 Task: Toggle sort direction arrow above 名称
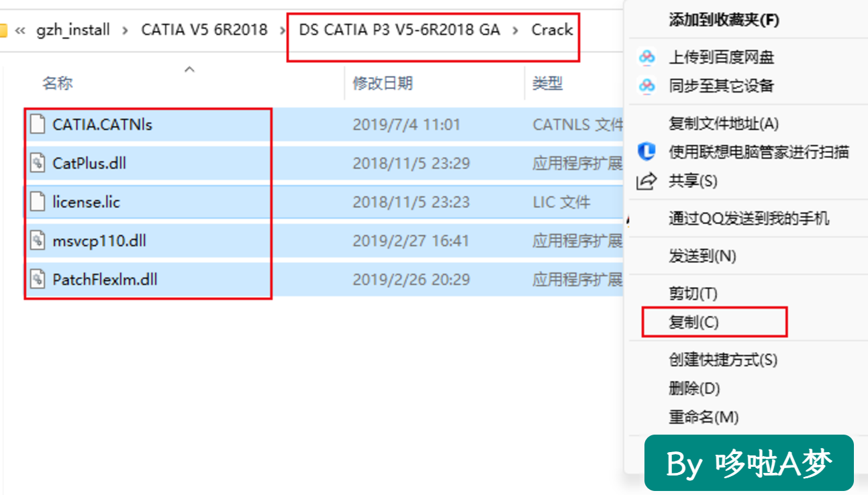pyautogui.click(x=189, y=69)
